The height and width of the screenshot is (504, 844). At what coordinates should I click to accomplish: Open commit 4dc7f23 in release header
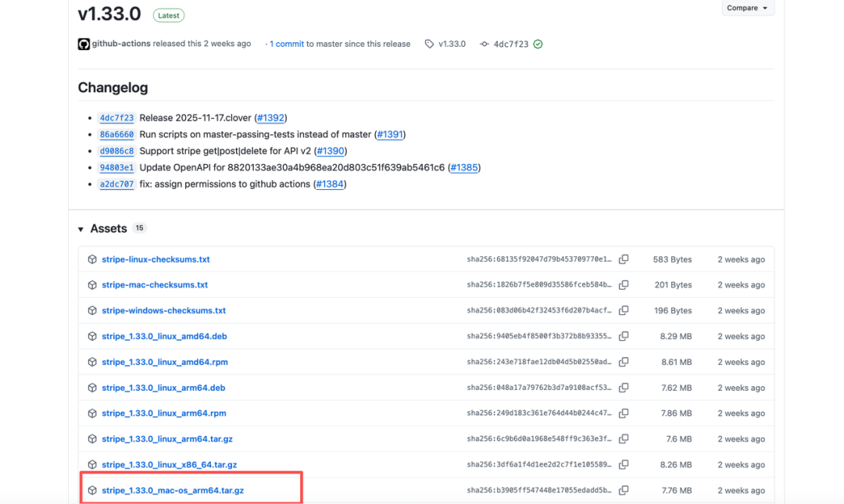[x=511, y=45]
